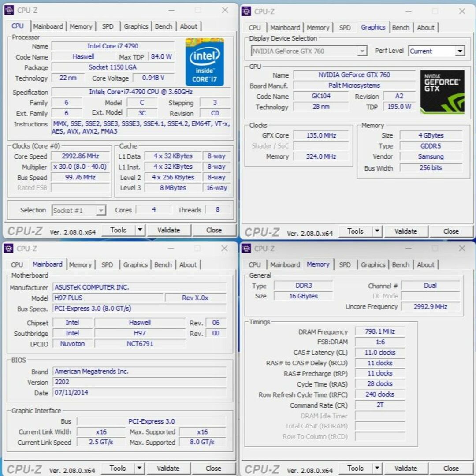This screenshot has height=476, width=476.
Task: Click CPU-Z app icon in top-left window titlebar
Action: (x=9, y=10)
